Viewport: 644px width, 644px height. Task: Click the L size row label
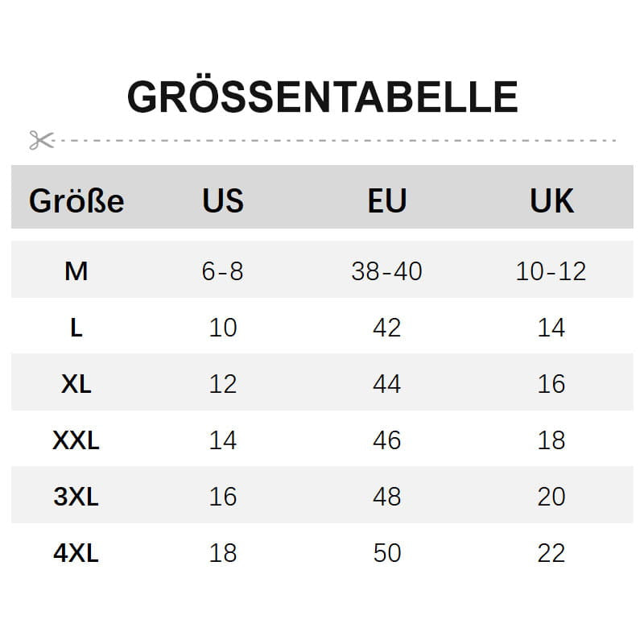[x=76, y=328]
